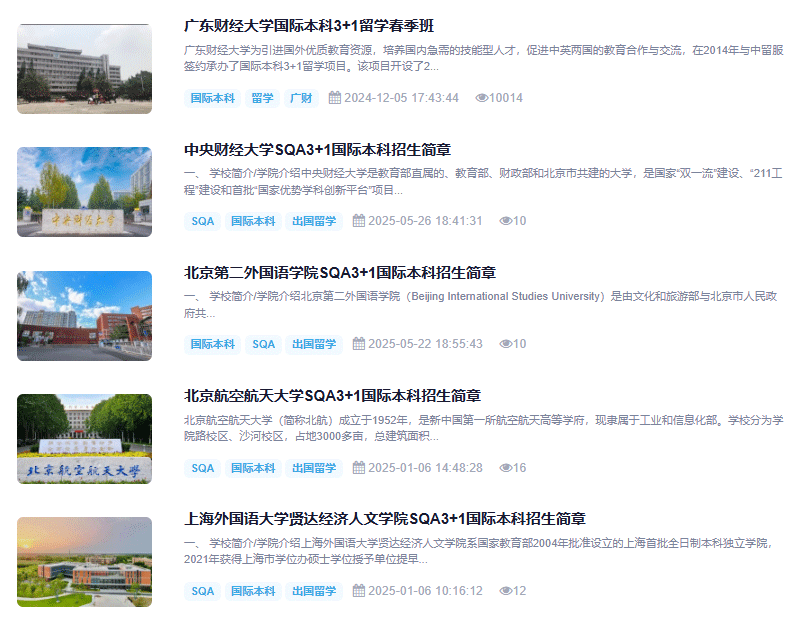Click calendar icon beside 2025-05-22 18:55:43
Viewport: 807px width, 622px height.
(359, 344)
